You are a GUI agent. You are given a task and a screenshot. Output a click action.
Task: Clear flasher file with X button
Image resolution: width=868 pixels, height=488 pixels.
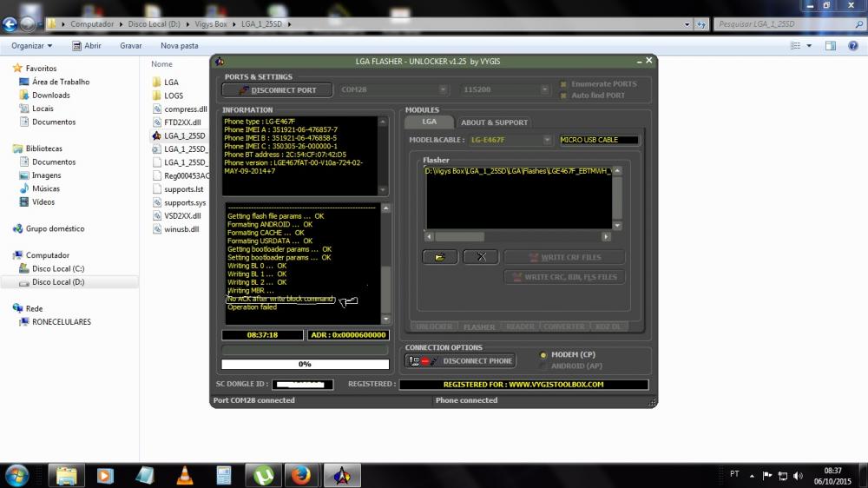click(481, 257)
